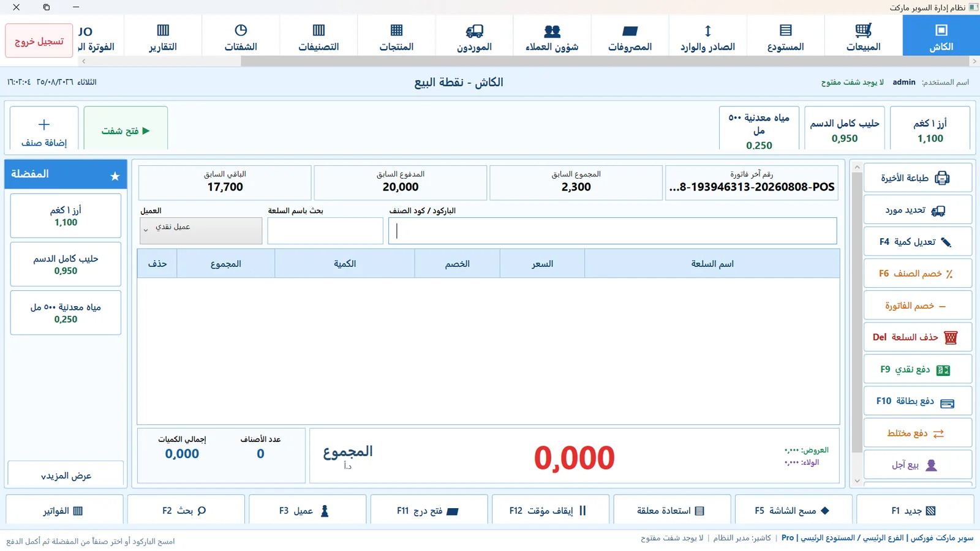Select favorite item حليب كامل الدسم in المفضلة
The width and height of the screenshot is (980, 551).
(x=66, y=264)
